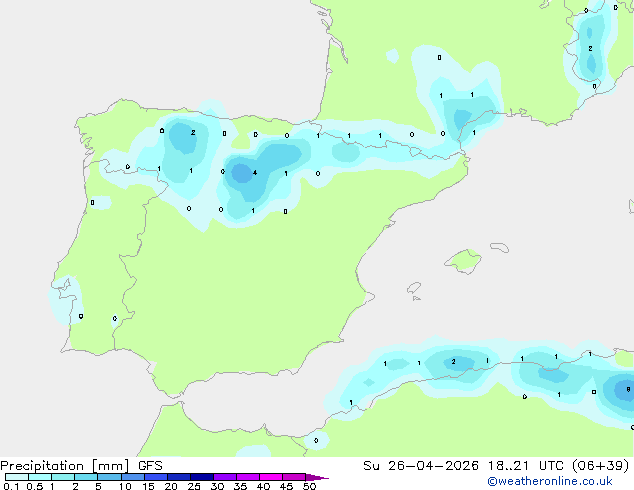Select the 45–50 mm legend swatch
634x490 pixels.
tap(294, 477)
